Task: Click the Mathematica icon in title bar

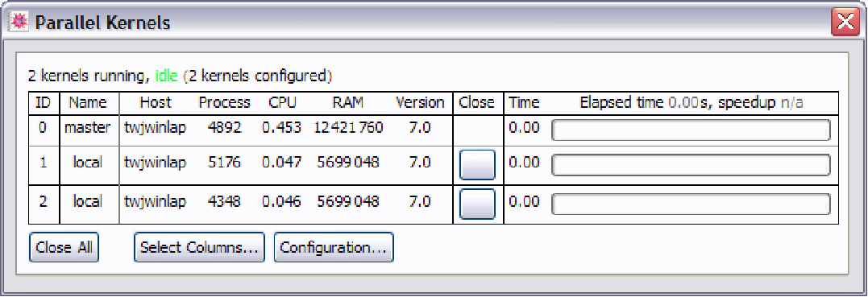Action: (19, 23)
